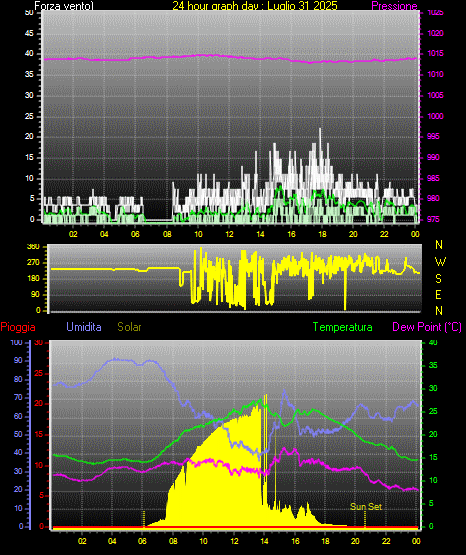Click the Dew Point (°C) legend label
This screenshot has height=555, width=466.
coord(427,327)
